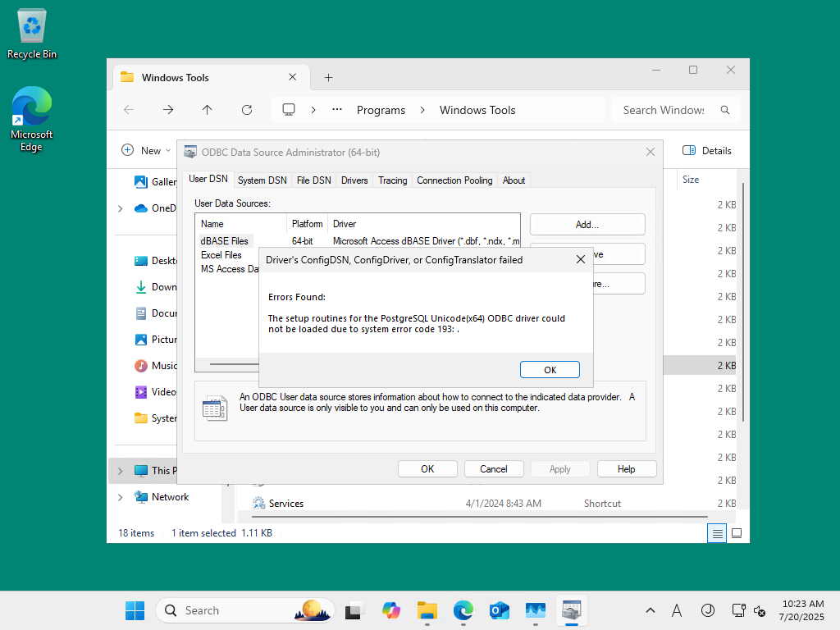Open Downloads in navigation pane
The height and width of the screenshot is (630, 840).
pyautogui.click(x=155, y=287)
